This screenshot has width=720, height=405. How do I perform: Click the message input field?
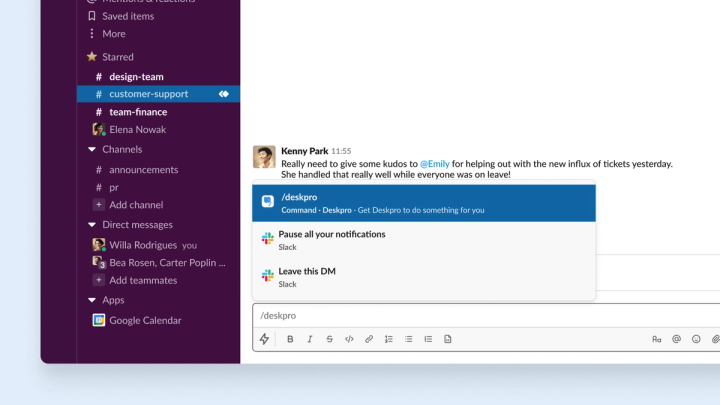pos(486,315)
